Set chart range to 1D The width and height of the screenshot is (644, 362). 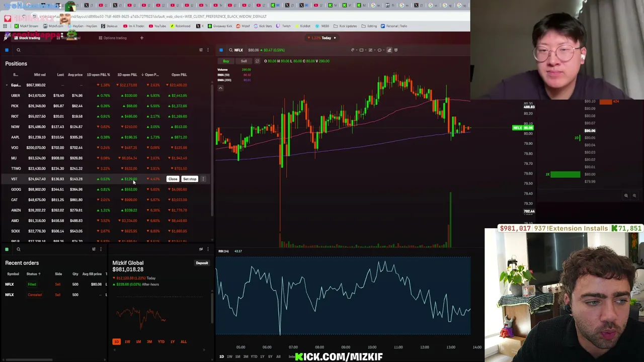(221, 357)
